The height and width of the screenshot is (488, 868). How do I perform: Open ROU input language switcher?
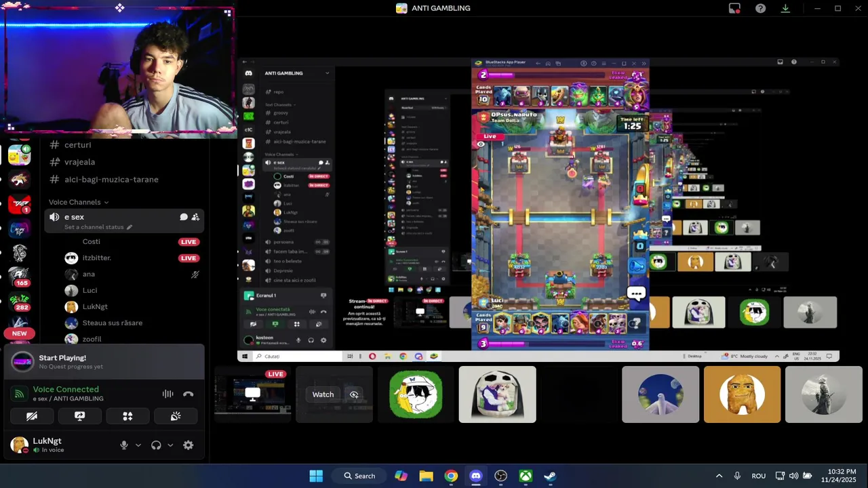click(x=759, y=476)
